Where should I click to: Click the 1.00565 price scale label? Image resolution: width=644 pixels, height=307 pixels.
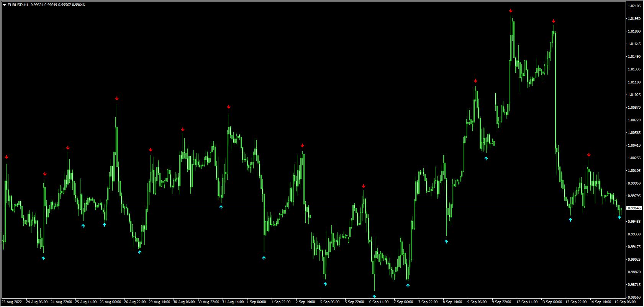(x=634, y=133)
